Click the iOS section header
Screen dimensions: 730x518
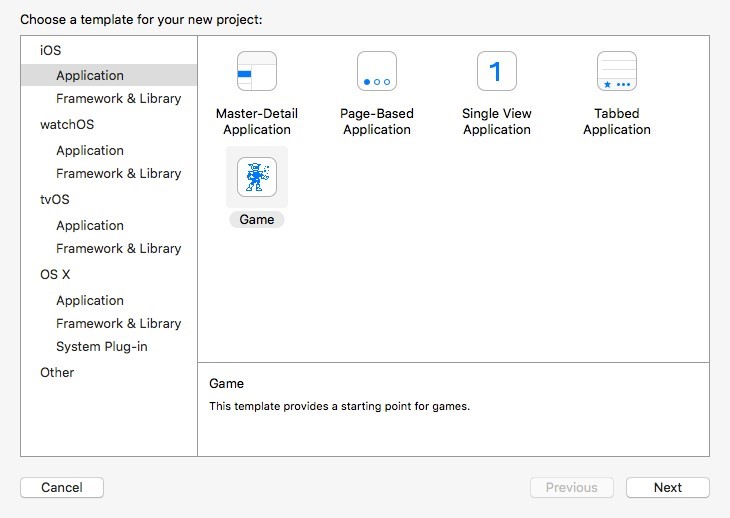(50, 50)
